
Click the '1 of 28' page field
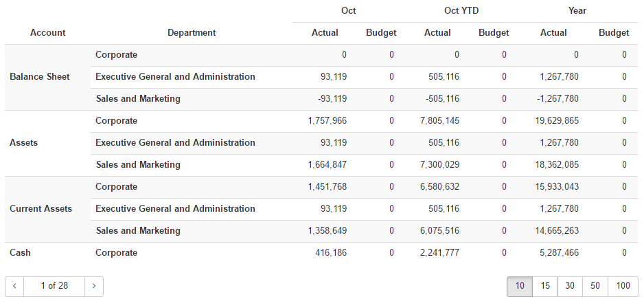point(54,286)
